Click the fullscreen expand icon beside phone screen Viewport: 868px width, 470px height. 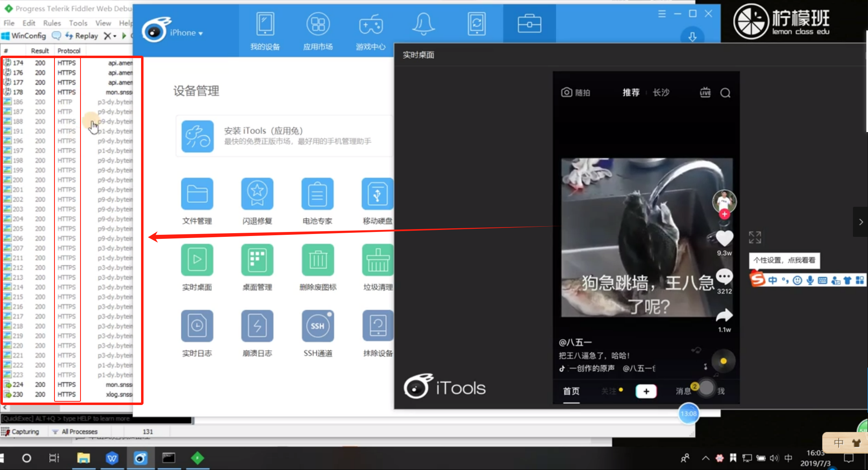point(755,237)
